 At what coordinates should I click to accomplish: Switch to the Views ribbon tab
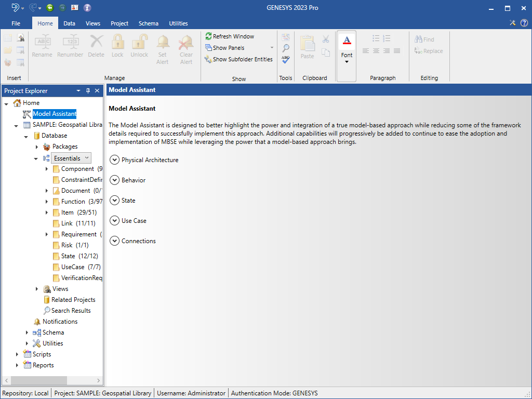(x=93, y=23)
